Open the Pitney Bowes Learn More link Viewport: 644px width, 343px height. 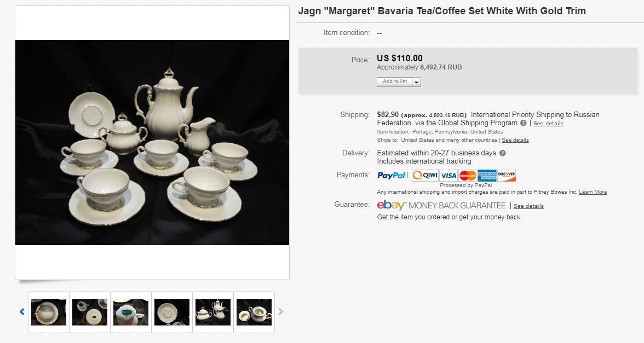pyautogui.click(x=593, y=192)
